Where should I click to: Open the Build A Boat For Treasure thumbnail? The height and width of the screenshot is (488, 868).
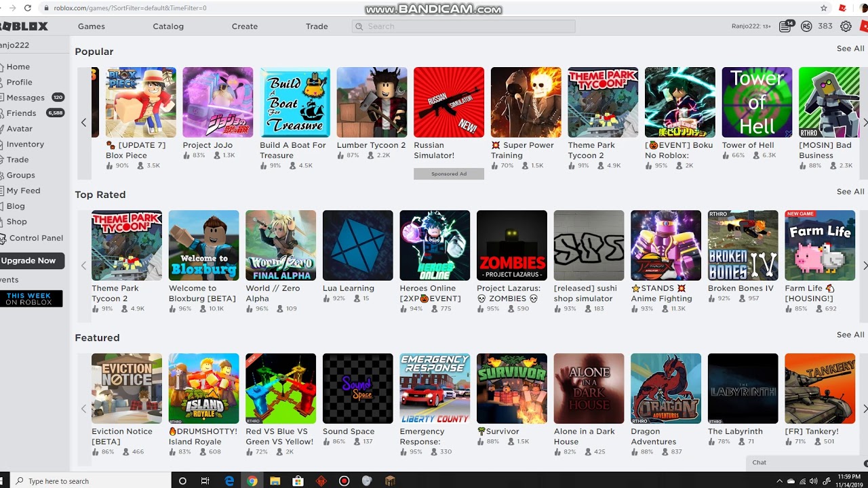pyautogui.click(x=295, y=102)
